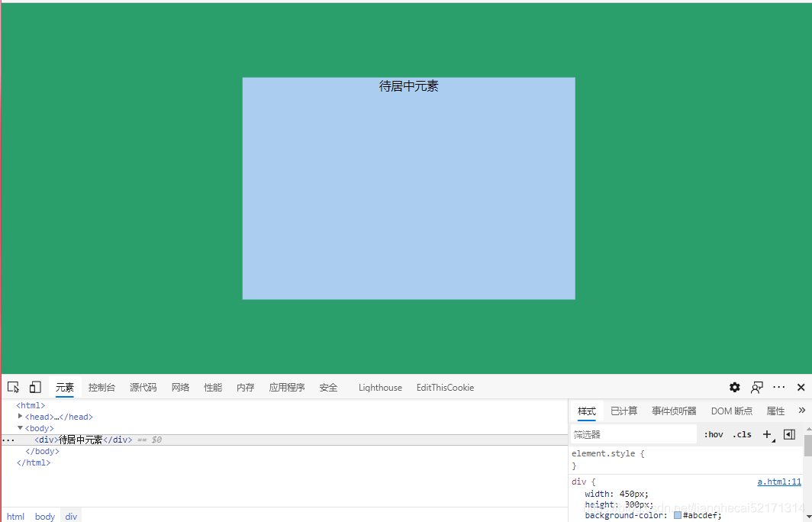Expand the head node in DOM tree
812x522 pixels.
(x=20, y=417)
